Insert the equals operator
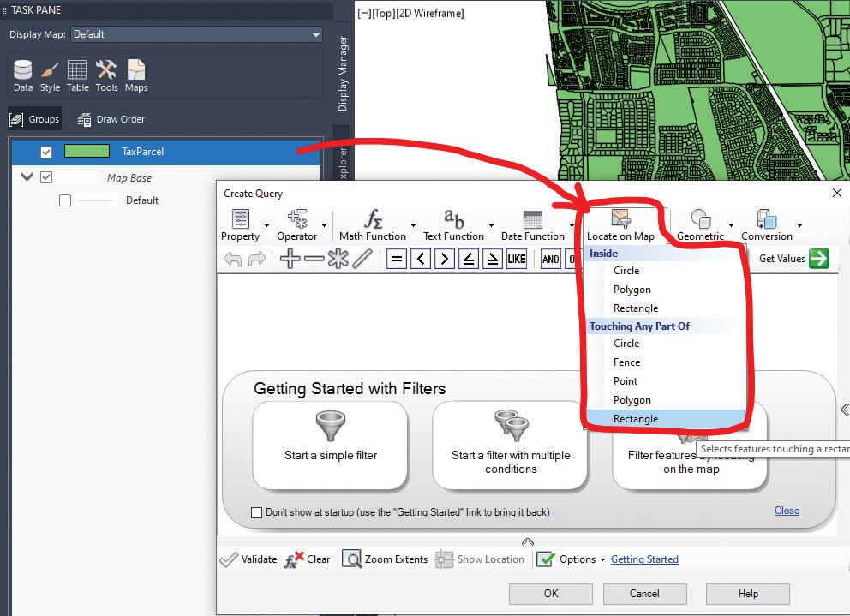 (x=397, y=260)
